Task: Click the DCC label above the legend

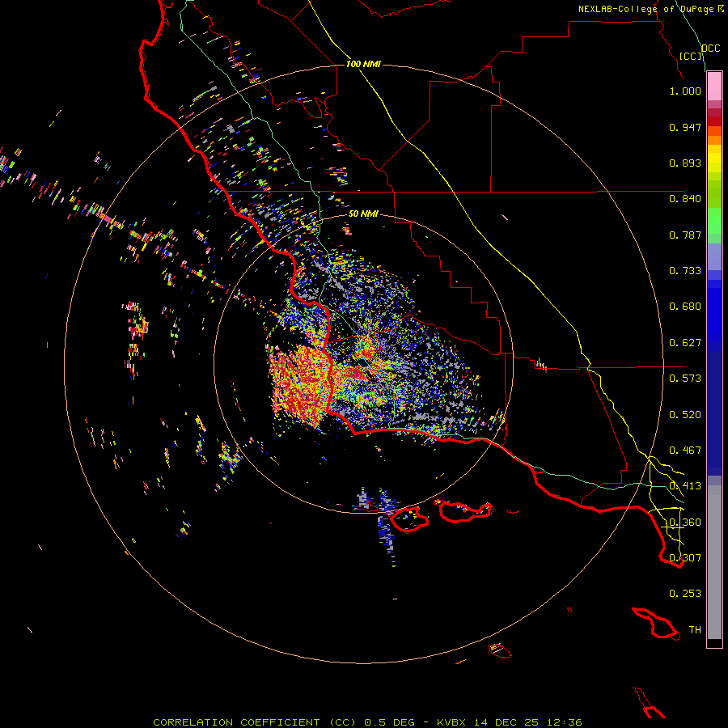Action: click(711, 49)
